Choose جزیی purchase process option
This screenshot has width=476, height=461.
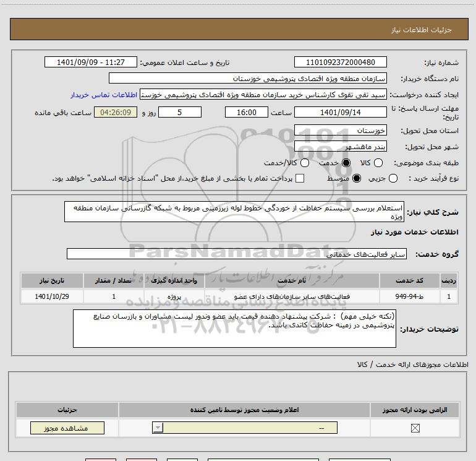(393, 178)
